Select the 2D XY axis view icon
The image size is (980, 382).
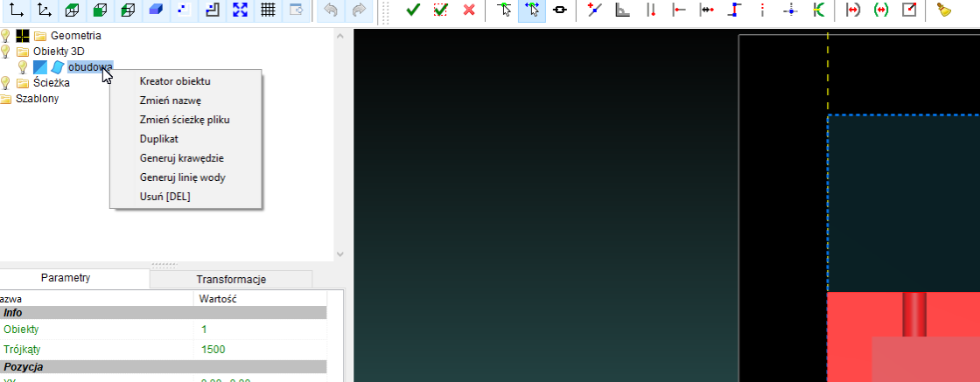[x=17, y=10]
